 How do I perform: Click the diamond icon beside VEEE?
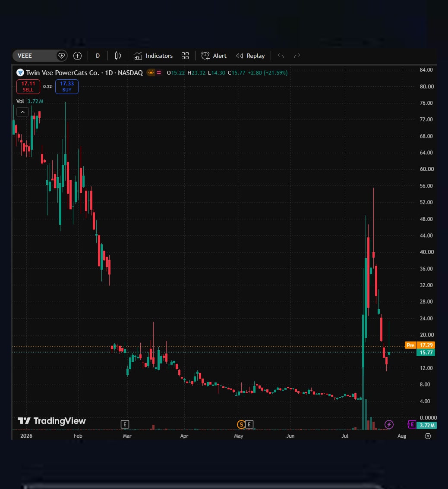point(62,56)
